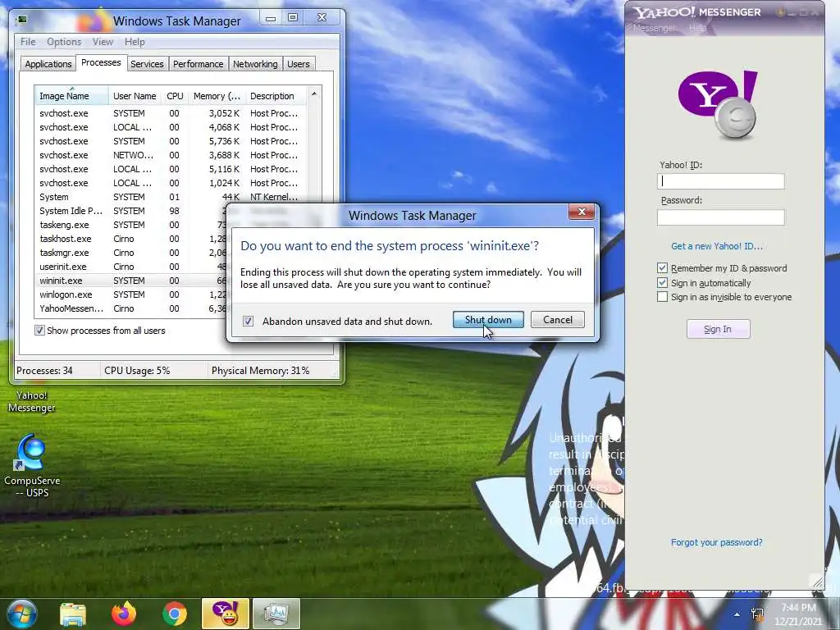The height and width of the screenshot is (630, 840).
Task: Toggle Abandon unsaved data checkbox
Action: [248, 321]
